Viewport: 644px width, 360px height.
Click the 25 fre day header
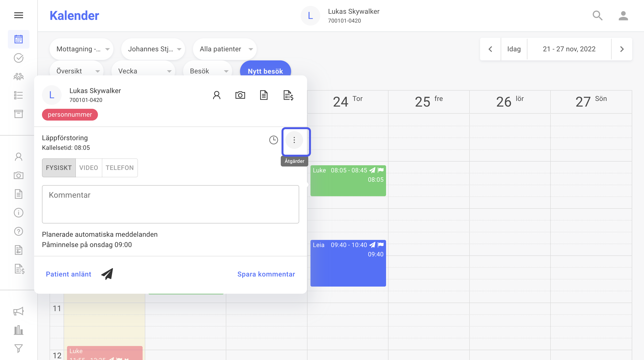pos(429,102)
